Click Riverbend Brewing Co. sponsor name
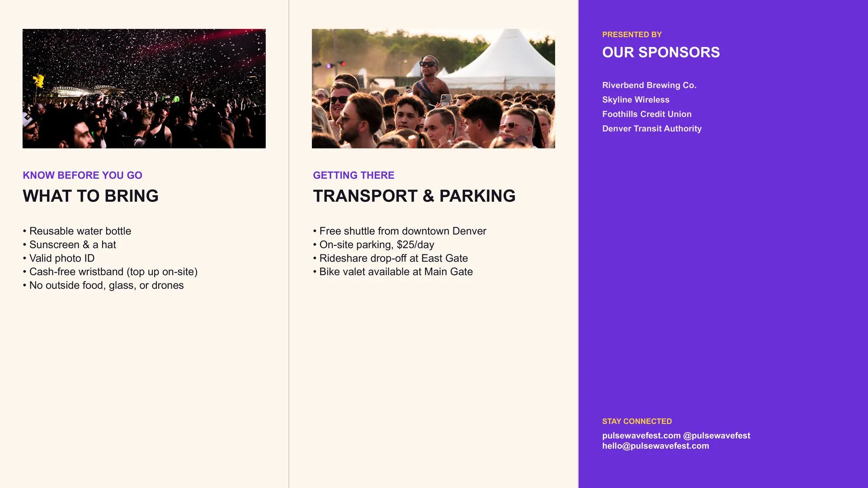Image resolution: width=868 pixels, height=488 pixels. click(x=649, y=85)
